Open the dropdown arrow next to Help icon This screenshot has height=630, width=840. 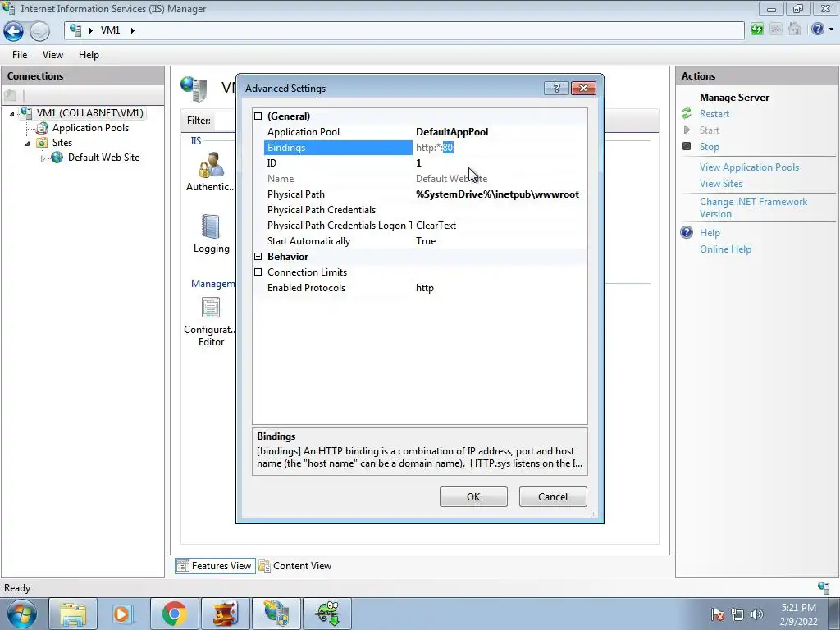[x=832, y=30]
